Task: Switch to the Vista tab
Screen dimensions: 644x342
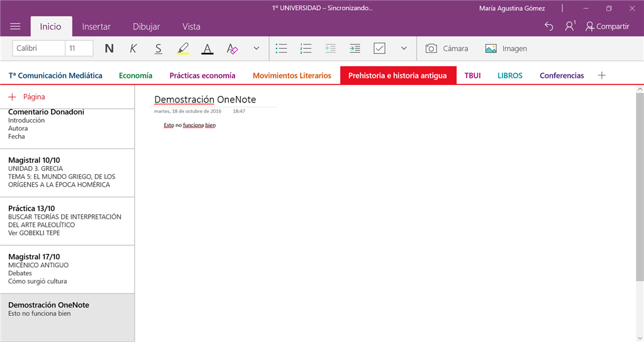Action: point(191,26)
